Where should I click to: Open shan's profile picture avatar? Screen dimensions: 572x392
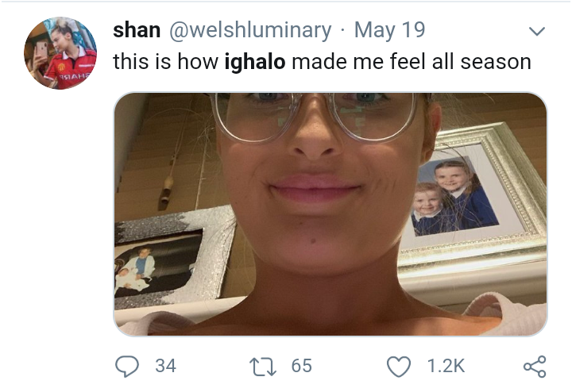[60, 53]
